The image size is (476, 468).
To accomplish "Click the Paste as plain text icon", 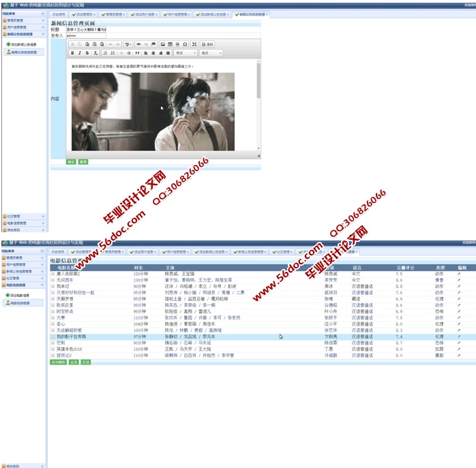I will coord(95,44).
